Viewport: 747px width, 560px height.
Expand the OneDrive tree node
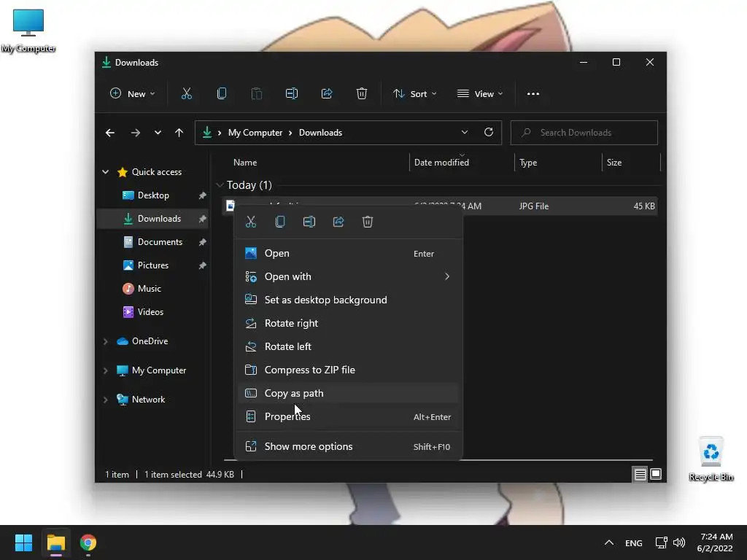click(x=105, y=341)
